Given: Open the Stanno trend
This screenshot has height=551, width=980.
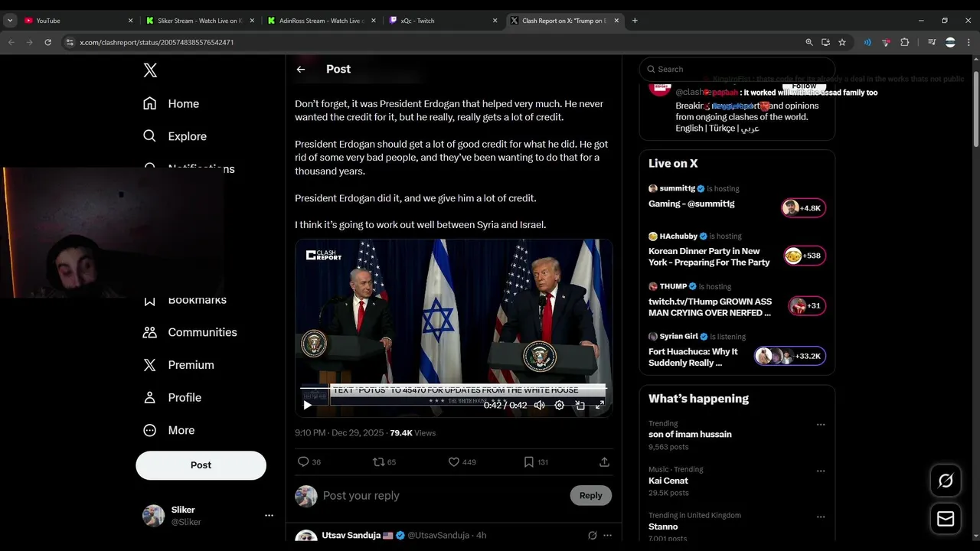Looking at the screenshot, I should tap(663, 527).
